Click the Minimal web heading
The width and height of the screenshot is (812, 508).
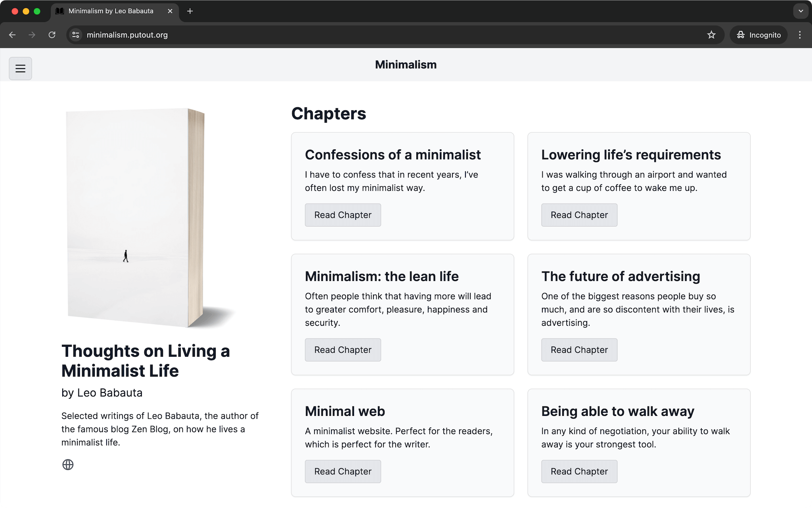point(345,411)
